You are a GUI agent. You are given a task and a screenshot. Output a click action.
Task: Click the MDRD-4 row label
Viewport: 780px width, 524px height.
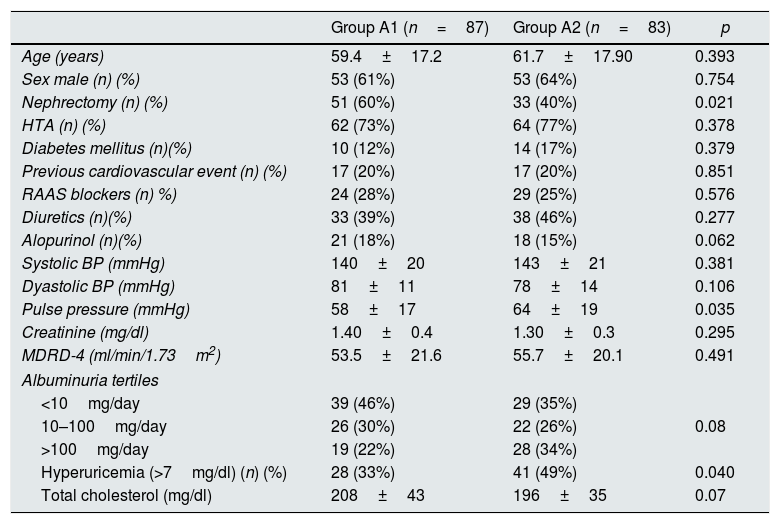(121, 356)
